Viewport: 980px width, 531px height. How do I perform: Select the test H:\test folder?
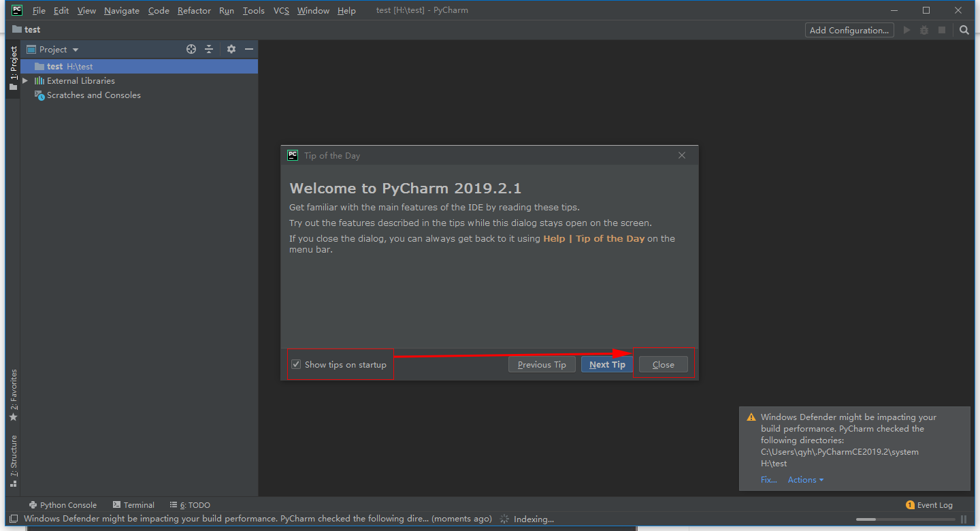coord(139,67)
